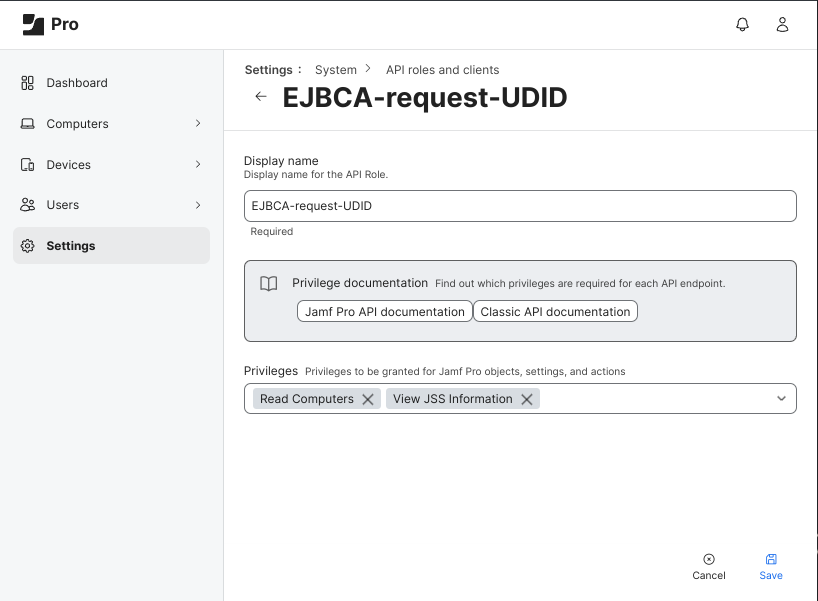Go to Dashboard in the sidebar
The width and height of the screenshot is (818, 601).
[x=77, y=83]
